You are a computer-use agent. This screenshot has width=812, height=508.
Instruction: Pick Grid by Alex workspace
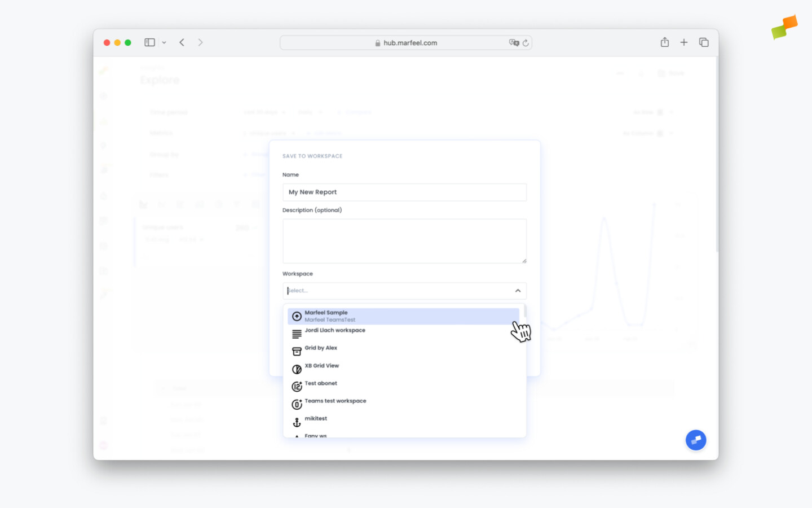[321, 348]
